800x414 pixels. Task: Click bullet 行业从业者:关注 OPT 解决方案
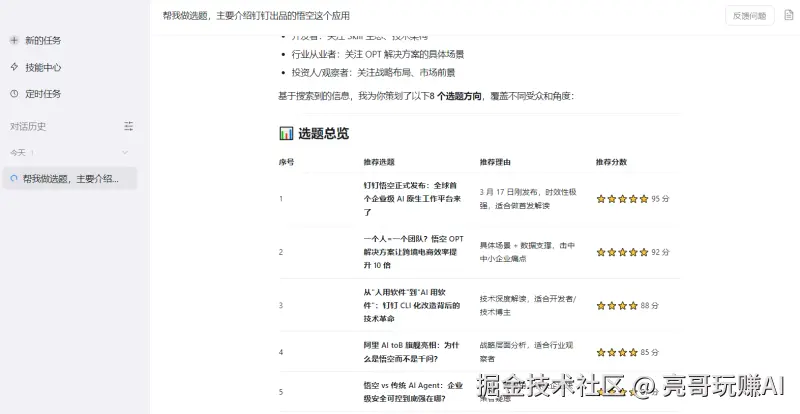(378, 54)
